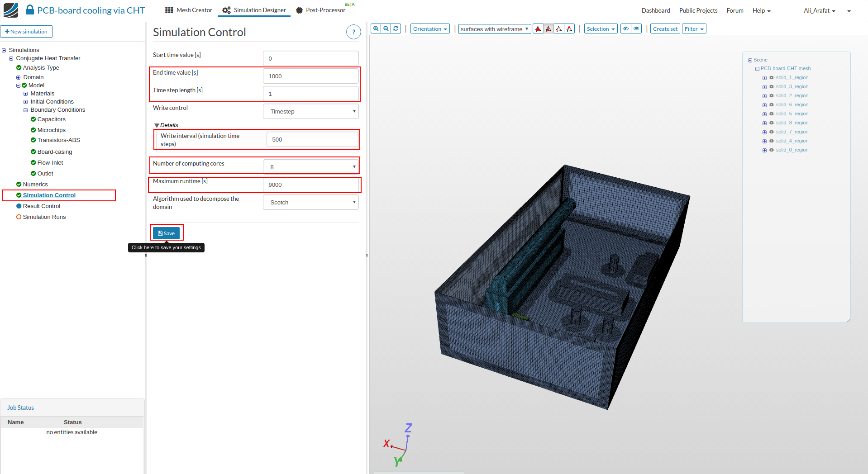Toggle eye icon for solid_0_region

click(772, 150)
